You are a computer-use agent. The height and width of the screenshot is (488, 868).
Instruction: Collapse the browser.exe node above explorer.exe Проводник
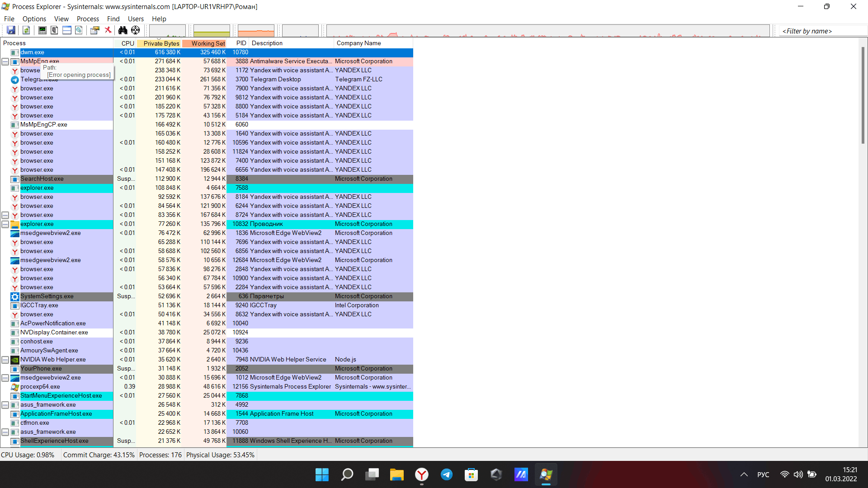point(5,215)
